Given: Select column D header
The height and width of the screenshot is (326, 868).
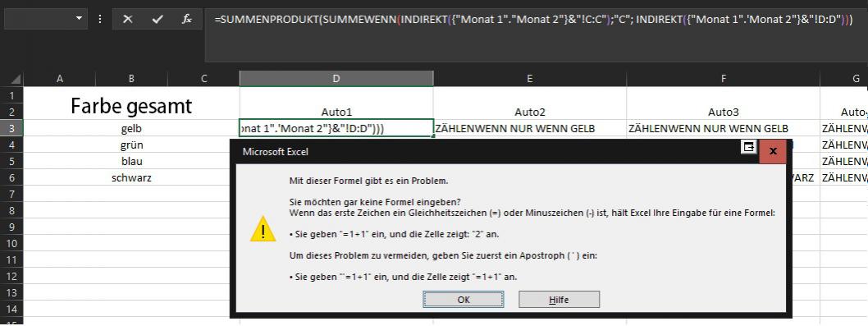Looking at the screenshot, I should tap(336, 79).
